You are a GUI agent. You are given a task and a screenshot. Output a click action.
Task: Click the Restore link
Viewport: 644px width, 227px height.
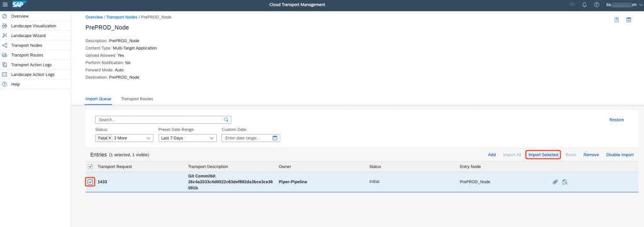coord(616,120)
